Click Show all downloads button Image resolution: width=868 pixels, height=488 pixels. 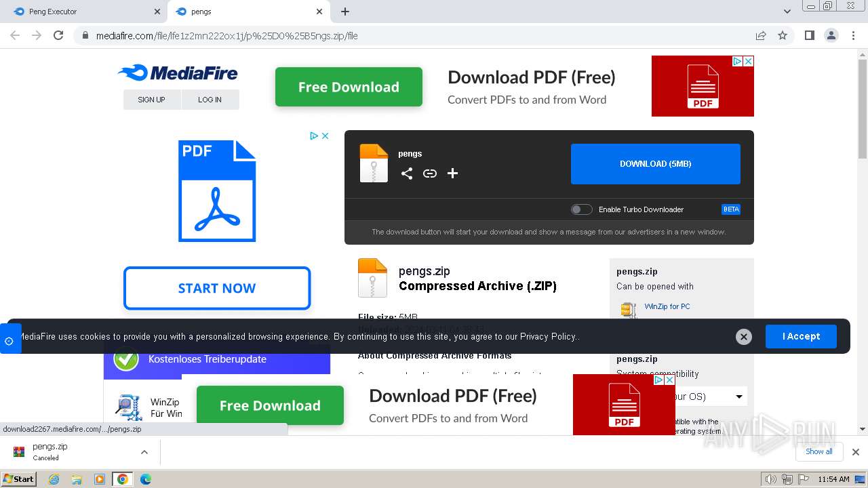click(x=819, y=452)
